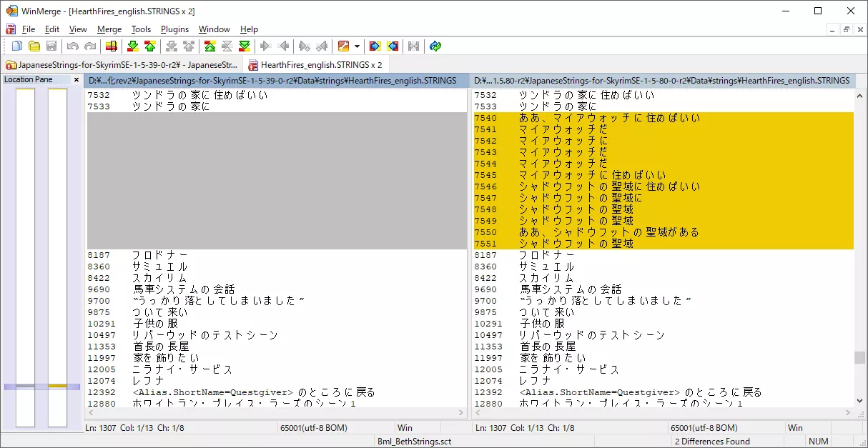Image resolution: width=868 pixels, height=448 pixels.
Task: Go to the current difference
Action: pyautogui.click(x=227, y=46)
